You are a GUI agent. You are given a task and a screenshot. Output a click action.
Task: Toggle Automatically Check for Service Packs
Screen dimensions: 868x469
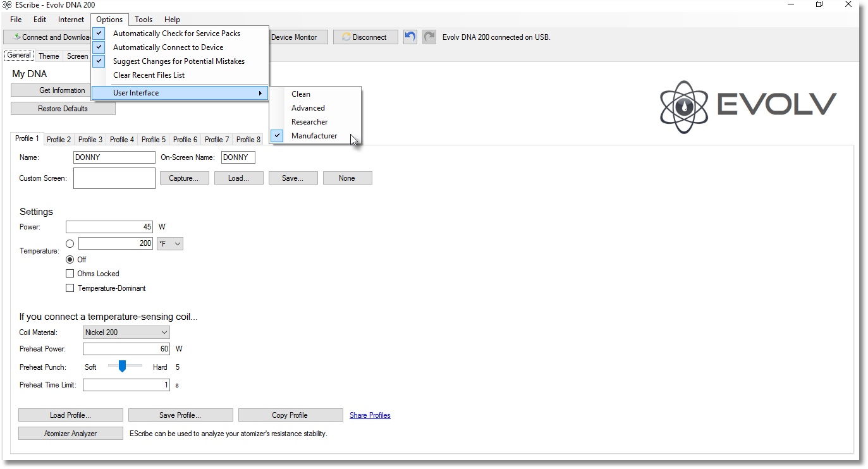pyautogui.click(x=176, y=33)
